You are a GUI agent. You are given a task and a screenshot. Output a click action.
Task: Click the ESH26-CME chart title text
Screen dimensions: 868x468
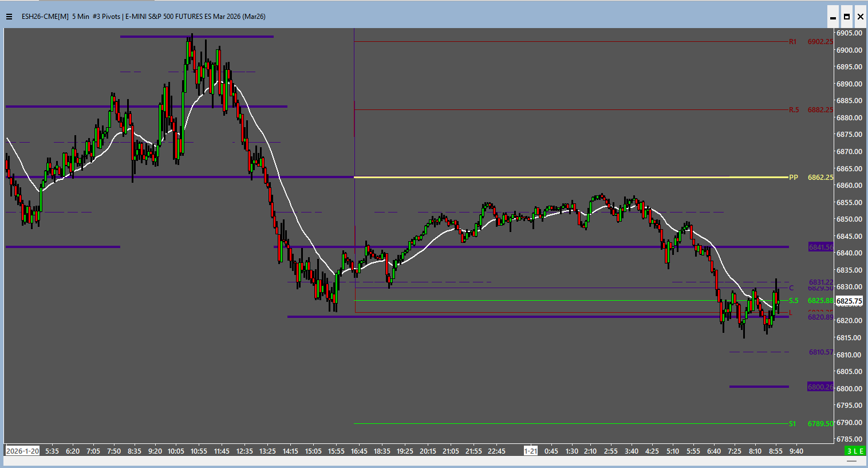pyautogui.click(x=143, y=17)
